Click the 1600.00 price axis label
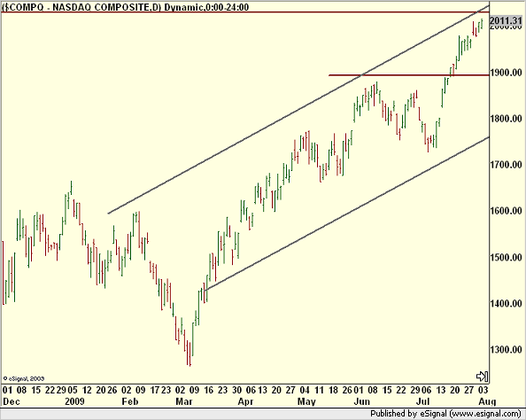The height and width of the screenshot is (420, 526). point(506,211)
